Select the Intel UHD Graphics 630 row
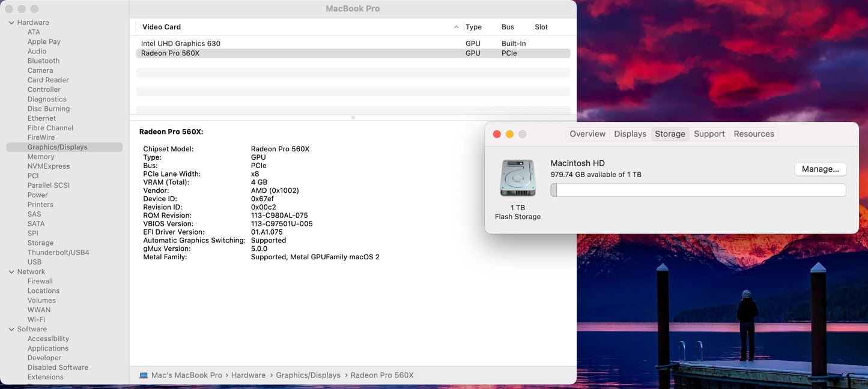Image resolution: width=868 pixels, height=389 pixels. click(181, 44)
